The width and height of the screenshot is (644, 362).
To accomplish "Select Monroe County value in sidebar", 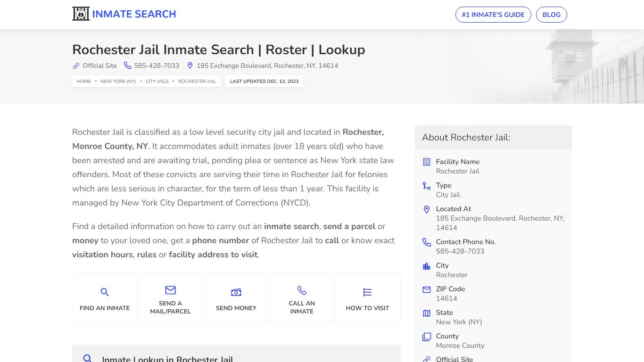I will [460, 346].
